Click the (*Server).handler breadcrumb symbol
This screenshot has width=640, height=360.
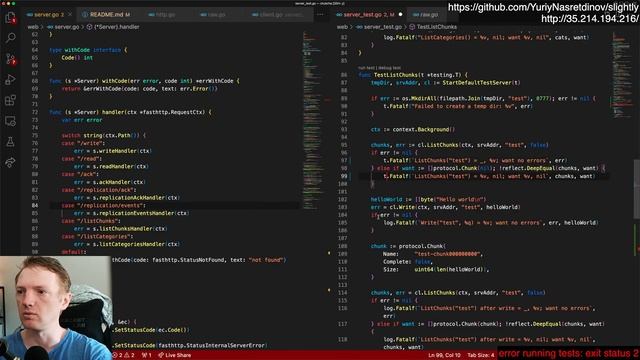117,27
